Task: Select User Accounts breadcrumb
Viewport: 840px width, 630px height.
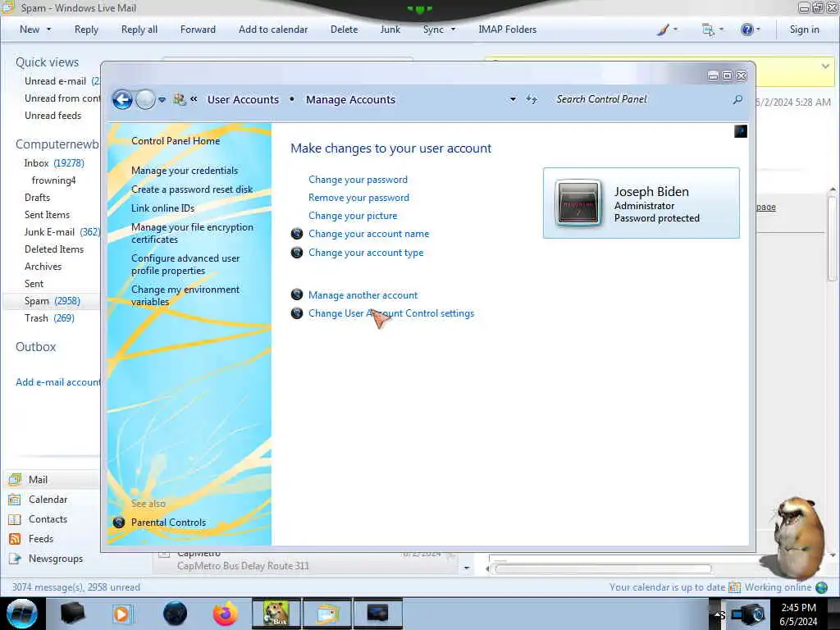Action: [x=243, y=99]
